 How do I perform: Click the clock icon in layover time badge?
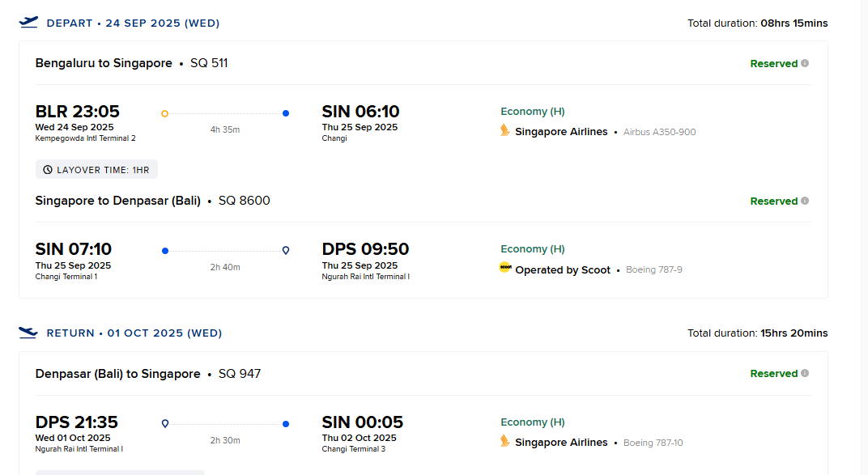click(48, 170)
